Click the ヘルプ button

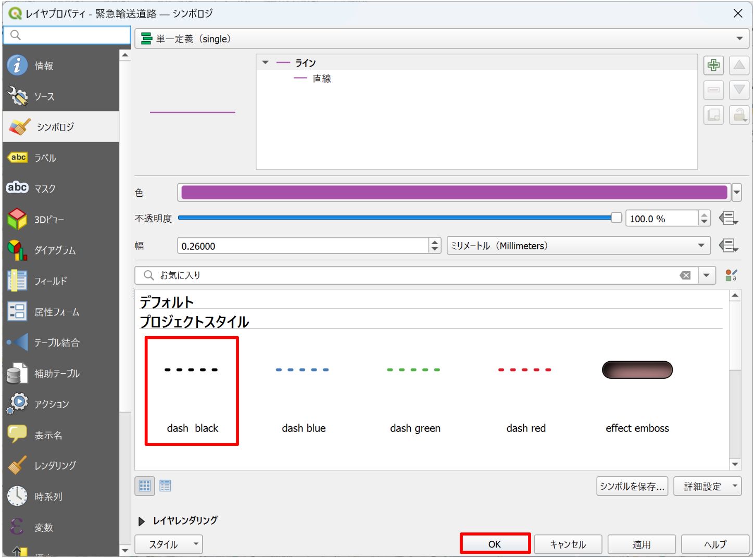[x=715, y=544]
